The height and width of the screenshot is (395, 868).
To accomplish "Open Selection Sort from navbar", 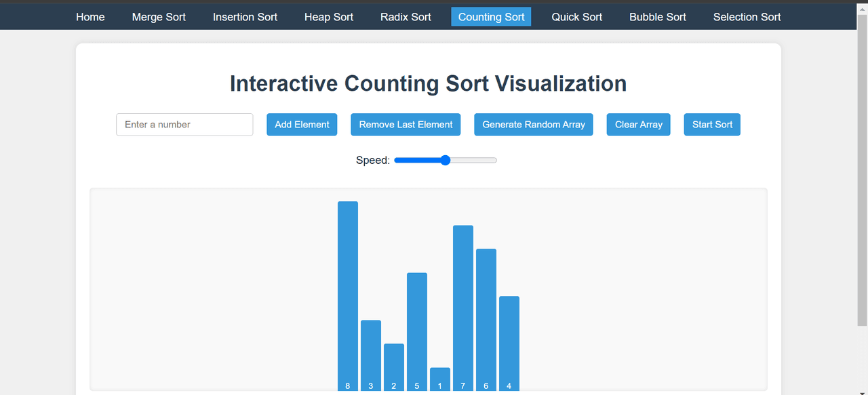I will click(x=747, y=17).
